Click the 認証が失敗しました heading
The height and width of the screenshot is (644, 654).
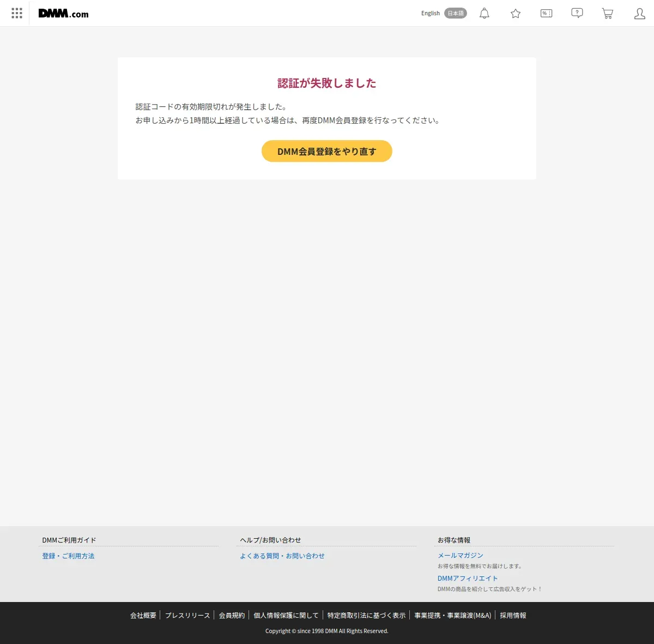pos(327,83)
